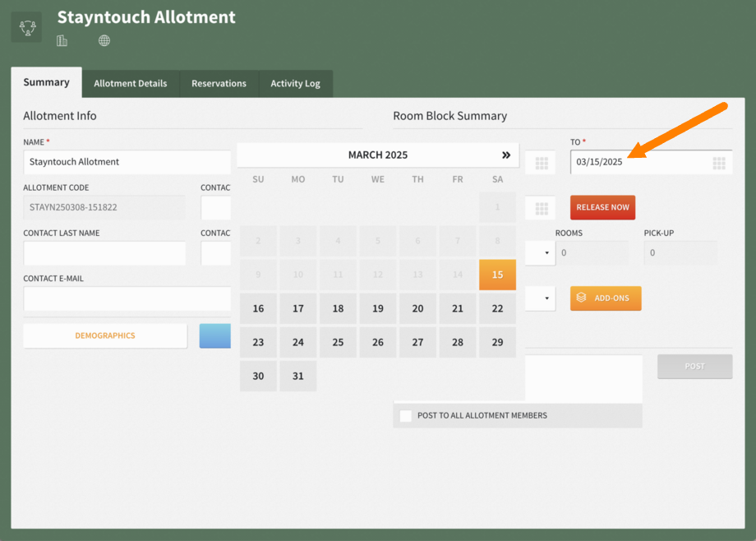Select March 18 in the calendar
This screenshot has height=541, width=756.
(x=338, y=308)
